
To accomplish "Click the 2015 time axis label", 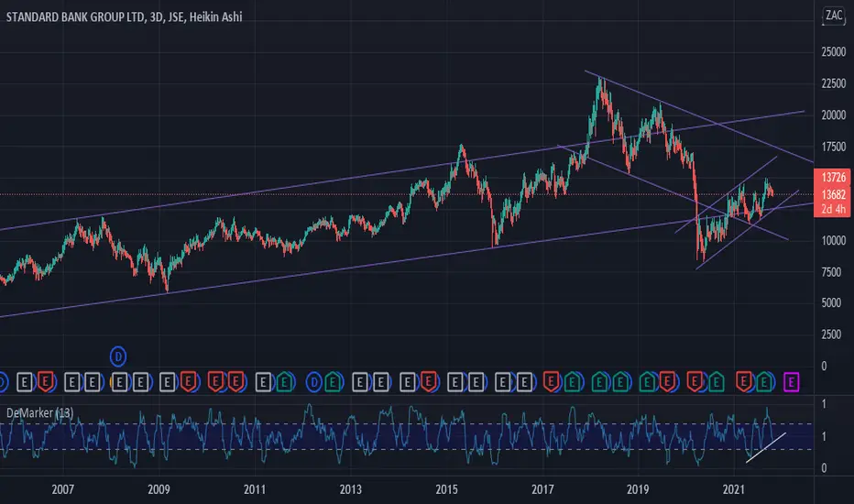I will point(446,489).
